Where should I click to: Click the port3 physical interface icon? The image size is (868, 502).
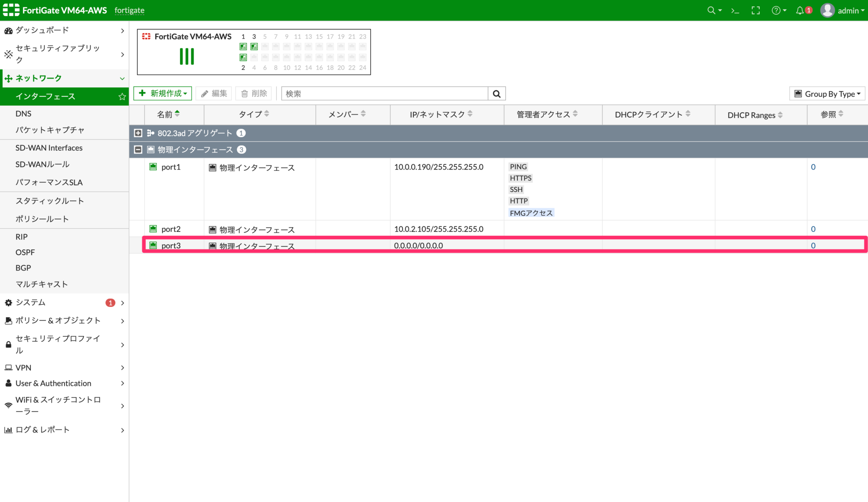[x=153, y=245]
